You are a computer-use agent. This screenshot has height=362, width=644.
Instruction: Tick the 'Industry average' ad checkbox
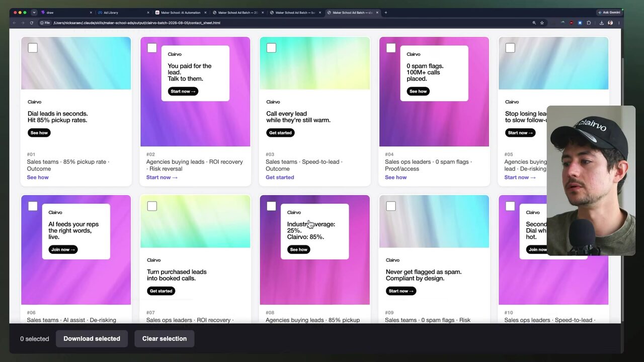coord(271,206)
